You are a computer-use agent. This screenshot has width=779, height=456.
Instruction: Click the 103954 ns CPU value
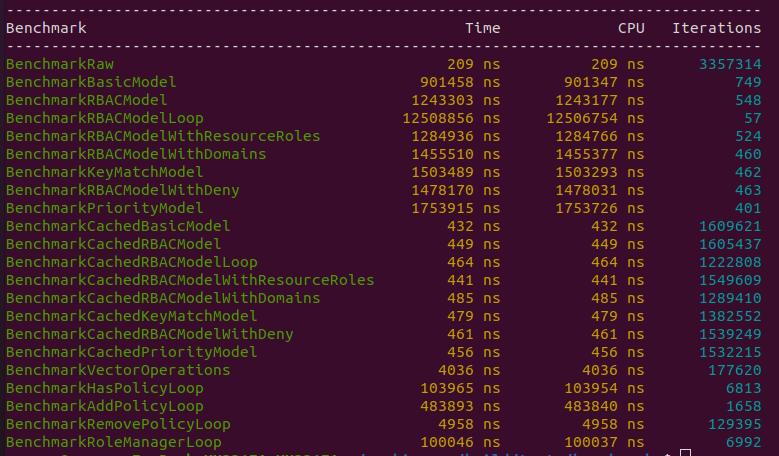pyautogui.click(x=604, y=388)
